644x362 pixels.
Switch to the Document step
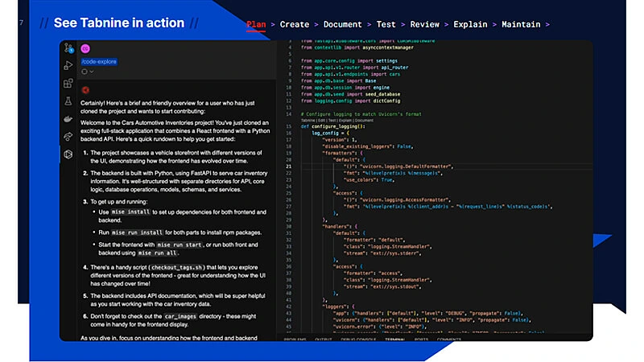[x=342, y=24]
